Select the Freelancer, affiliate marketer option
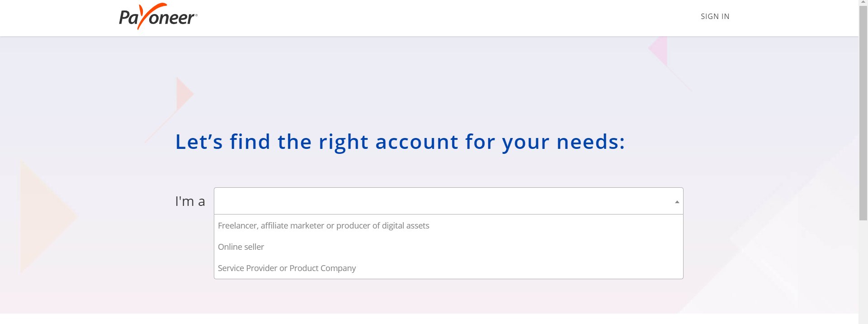 [323, 226]
